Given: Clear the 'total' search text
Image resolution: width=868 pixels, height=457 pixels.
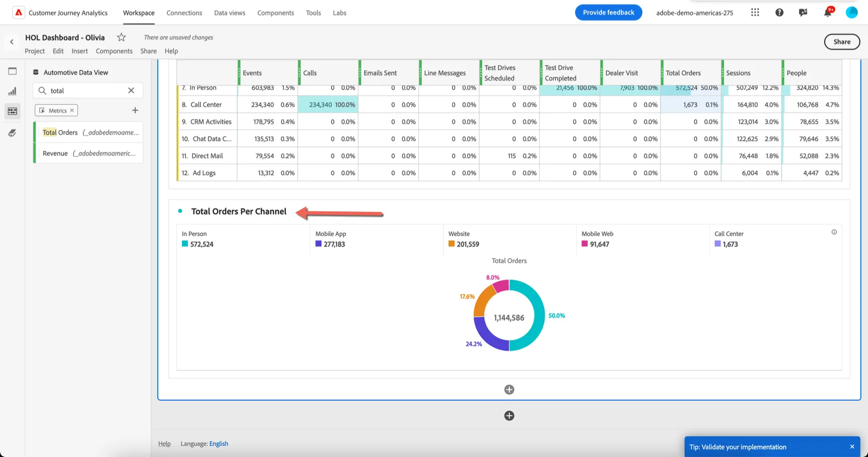Looking at the screenshot, I should point(131,90).
